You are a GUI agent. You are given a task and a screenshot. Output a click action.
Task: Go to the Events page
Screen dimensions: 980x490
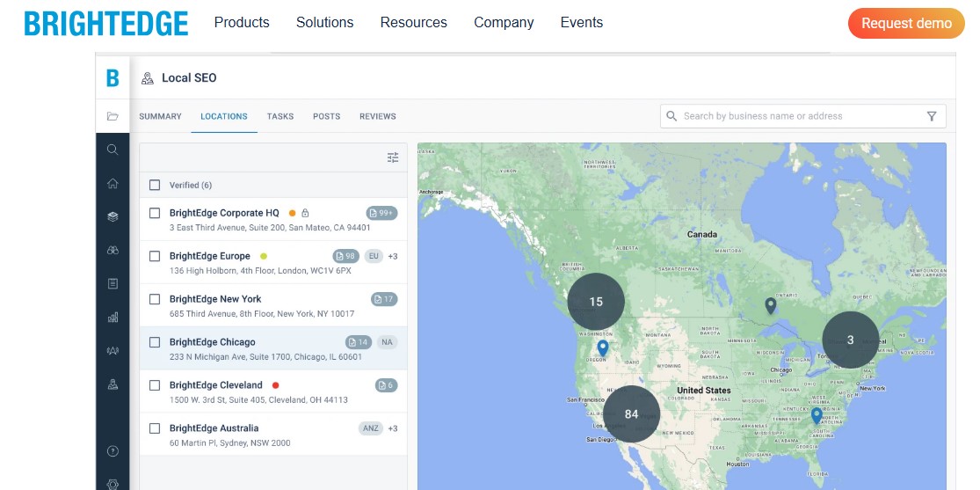(582, 23)
